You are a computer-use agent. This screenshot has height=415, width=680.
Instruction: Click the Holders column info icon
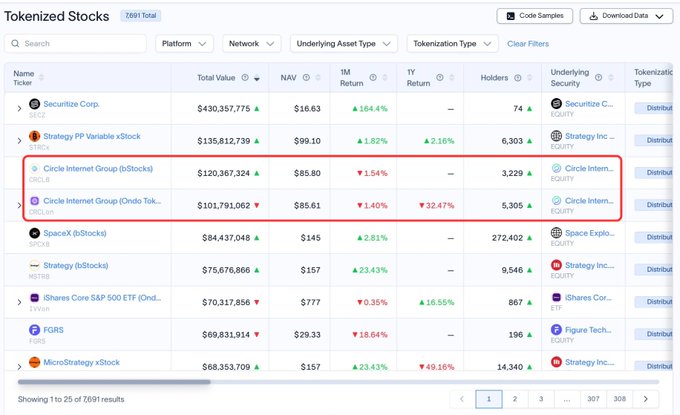point(518,78)
